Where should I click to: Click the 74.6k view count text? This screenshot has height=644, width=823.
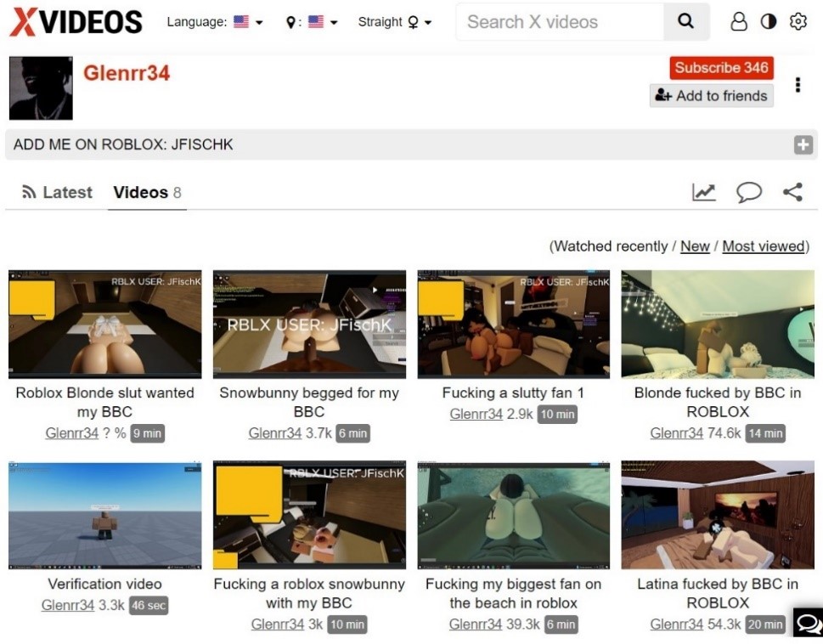click(724, 433)
